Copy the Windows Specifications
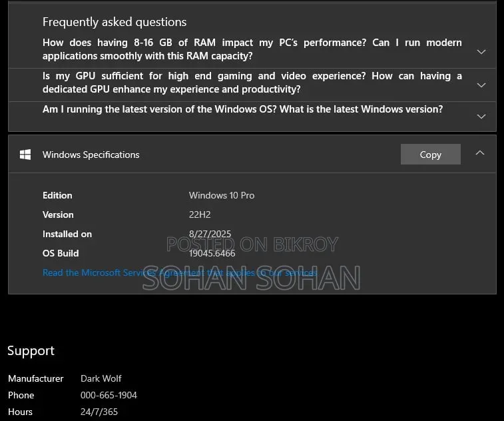Image resolution: width=504 pixels, height=421 pixels. point(430,155)
